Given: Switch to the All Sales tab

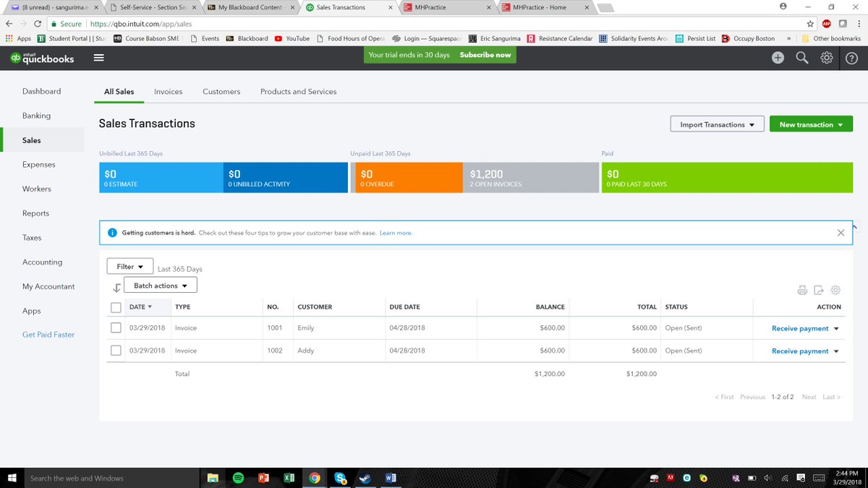Looking at the screenshot, I should click(x=119, y=92).
